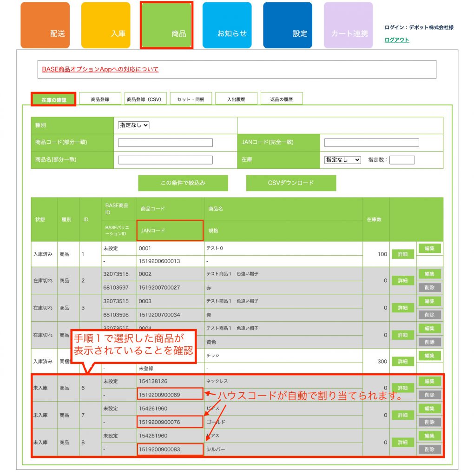Click the この条件で絞込み button
This screenshot has height=476, width=474.
pos(183,183)
